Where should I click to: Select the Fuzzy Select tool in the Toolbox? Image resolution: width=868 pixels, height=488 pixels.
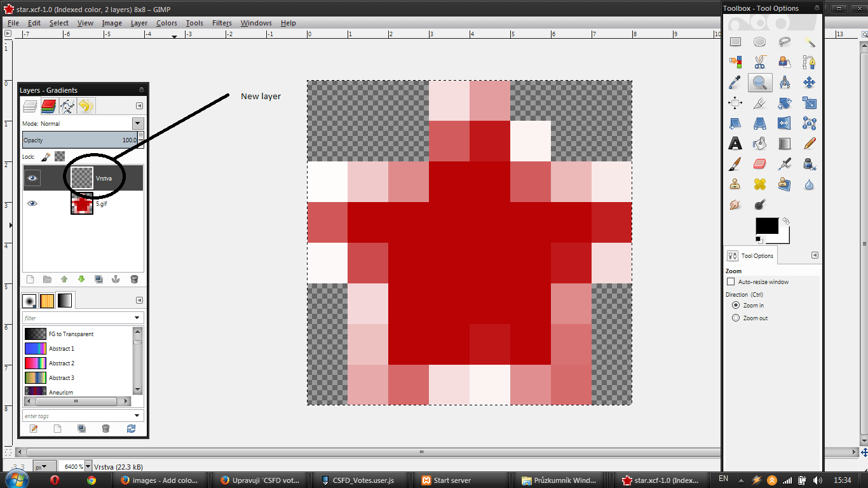(x=809, y=41)
